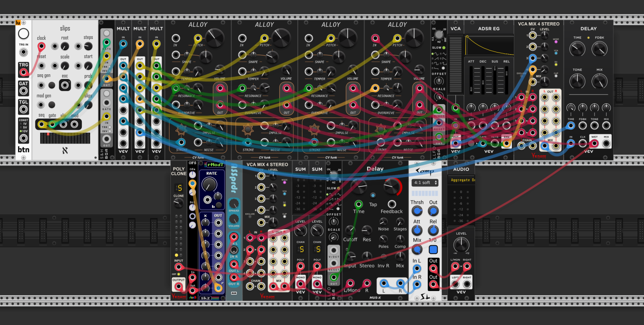
Task: Click the seq gen button on slips
Action: [x=52, y=85]
